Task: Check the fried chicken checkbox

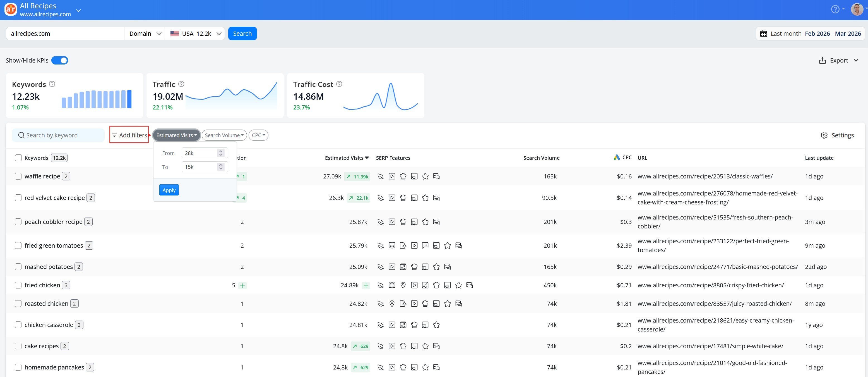Action: tap(18, 285)
